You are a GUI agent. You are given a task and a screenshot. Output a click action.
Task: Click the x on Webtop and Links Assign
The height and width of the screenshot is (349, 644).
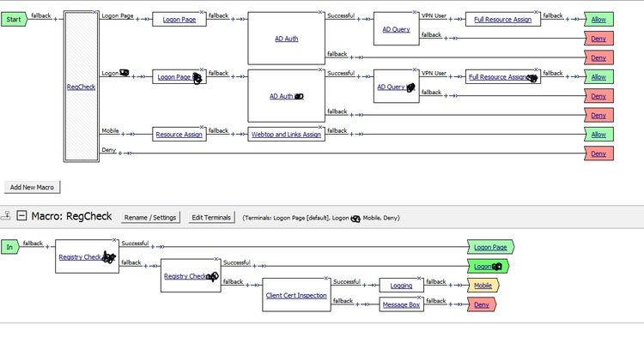[x=320, y=127]
